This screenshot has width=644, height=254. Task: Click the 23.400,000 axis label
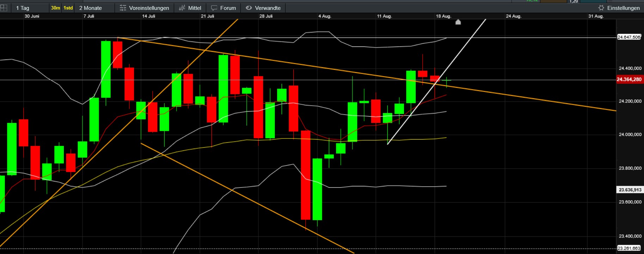coord(630,236)
